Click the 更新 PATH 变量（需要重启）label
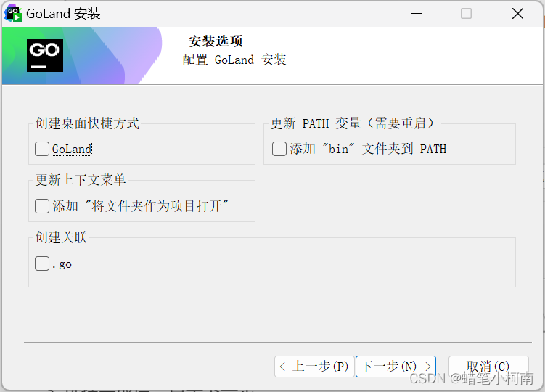 352,123
